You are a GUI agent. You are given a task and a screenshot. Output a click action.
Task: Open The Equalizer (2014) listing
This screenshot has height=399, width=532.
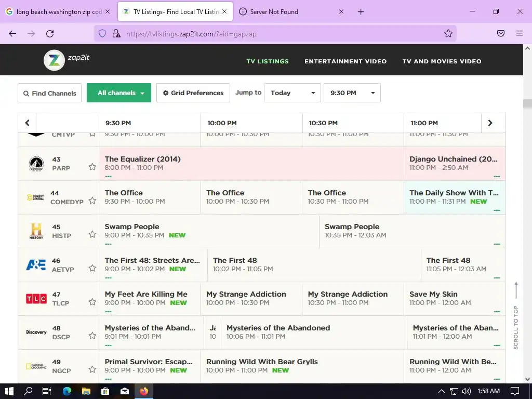pyautogui.click(x=251, y=164)
